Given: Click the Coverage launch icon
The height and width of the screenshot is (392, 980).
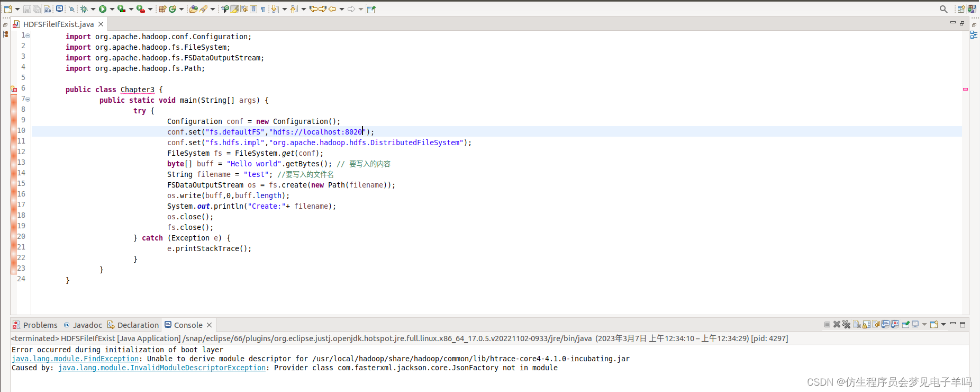Looking at the screenshot, I should [121, 9].
